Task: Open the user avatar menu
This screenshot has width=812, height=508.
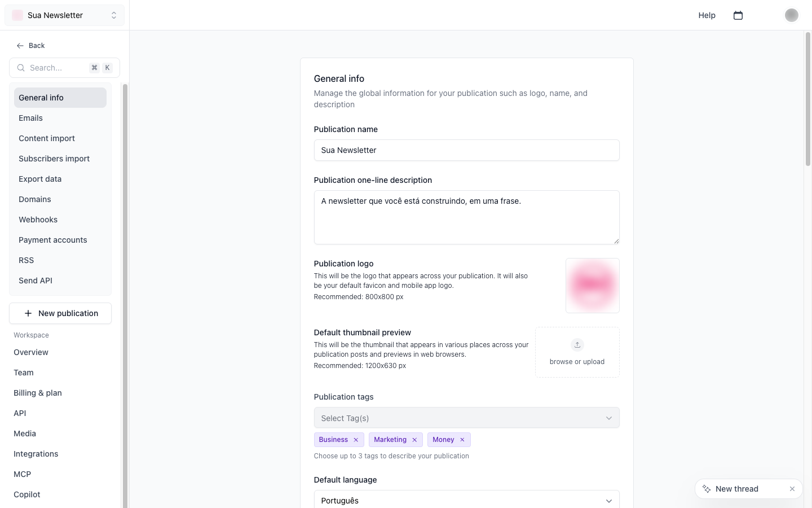Action: [792, 15]
